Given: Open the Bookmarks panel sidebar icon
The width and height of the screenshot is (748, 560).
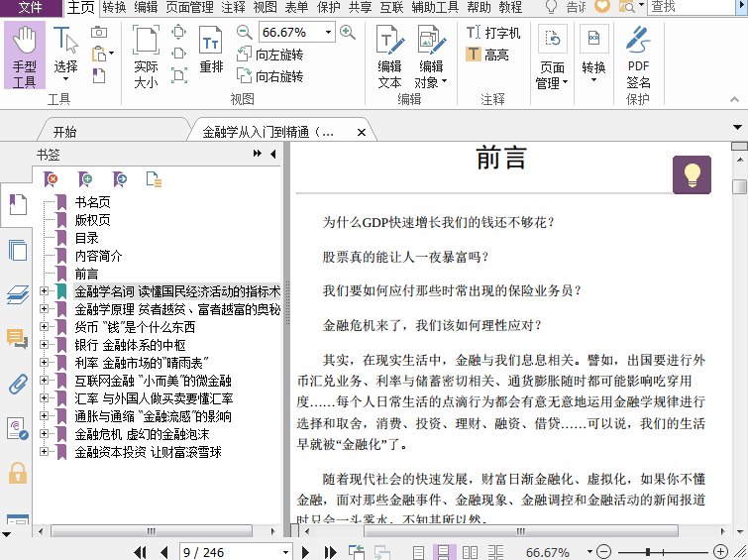Looking at the screenshot, I should pos(18,205).
